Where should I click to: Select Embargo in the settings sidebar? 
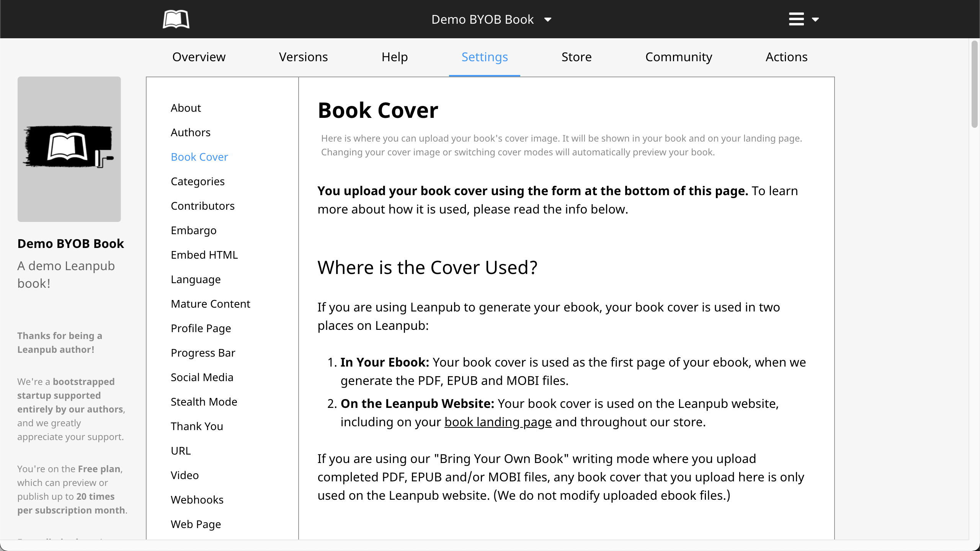coord(193,230)
